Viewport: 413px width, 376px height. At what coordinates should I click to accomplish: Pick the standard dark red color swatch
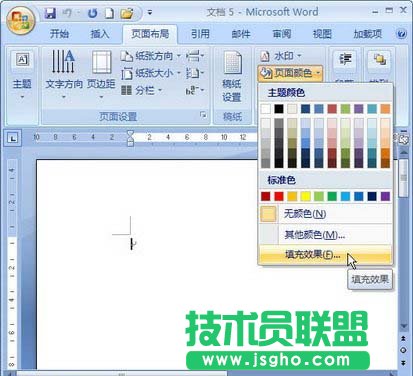point(266,196)
